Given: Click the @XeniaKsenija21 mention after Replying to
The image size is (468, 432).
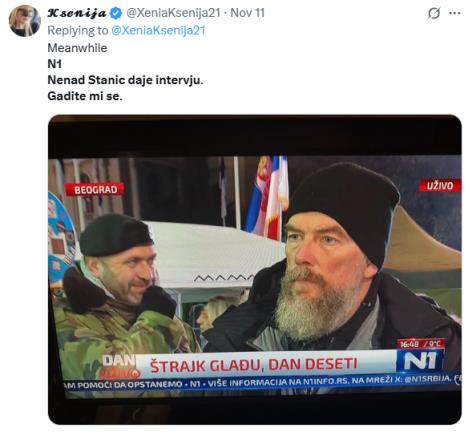Looking at the screenshot, I should tap(158, 30).
